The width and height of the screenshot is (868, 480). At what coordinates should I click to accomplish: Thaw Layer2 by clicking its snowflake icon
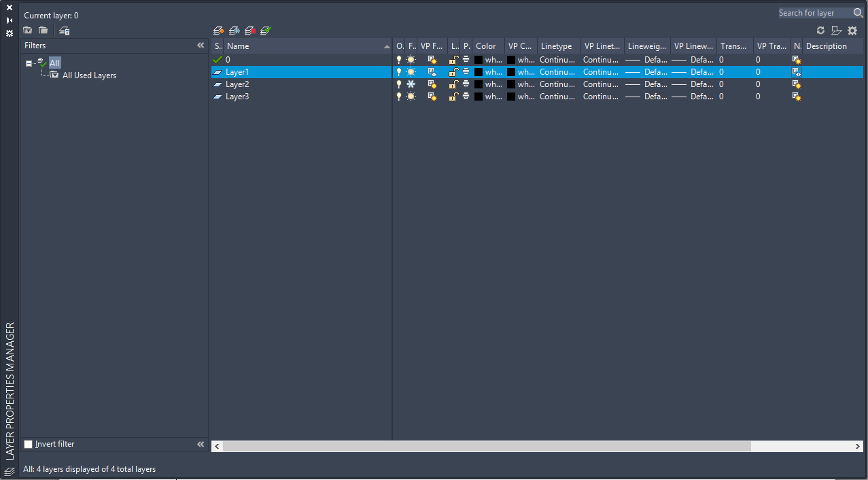click(x=411, y=84)
